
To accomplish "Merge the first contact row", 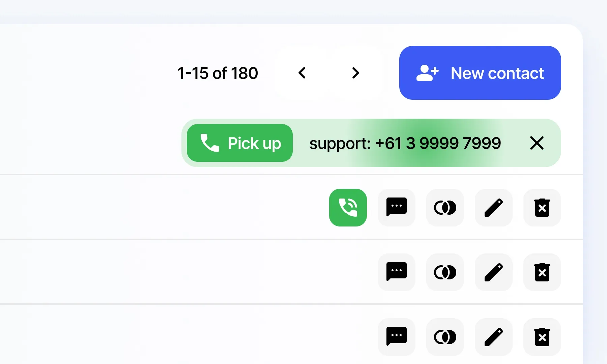I will [x=445, y=208].
